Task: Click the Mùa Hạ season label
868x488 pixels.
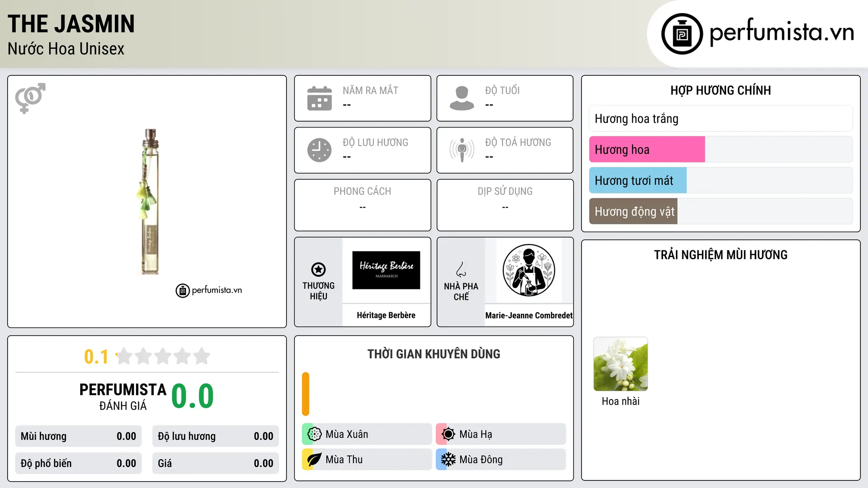Action: pos(476,434)
